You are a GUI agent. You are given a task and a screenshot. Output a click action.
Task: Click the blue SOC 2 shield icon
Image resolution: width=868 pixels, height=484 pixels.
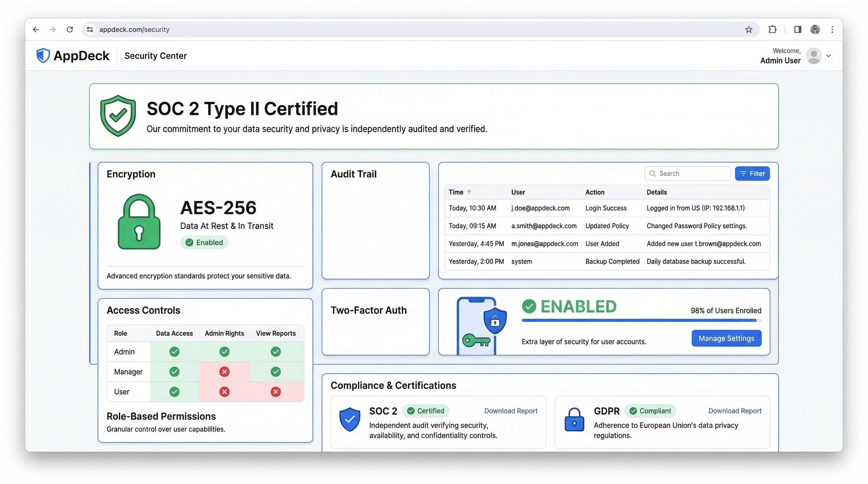coord(349,419)
